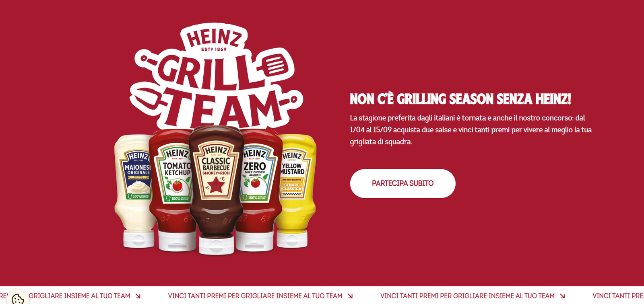The width and height of the screenshot is (644, 304).
Task: Click the arrow after the first full ticker phrase
Action: 350,296
